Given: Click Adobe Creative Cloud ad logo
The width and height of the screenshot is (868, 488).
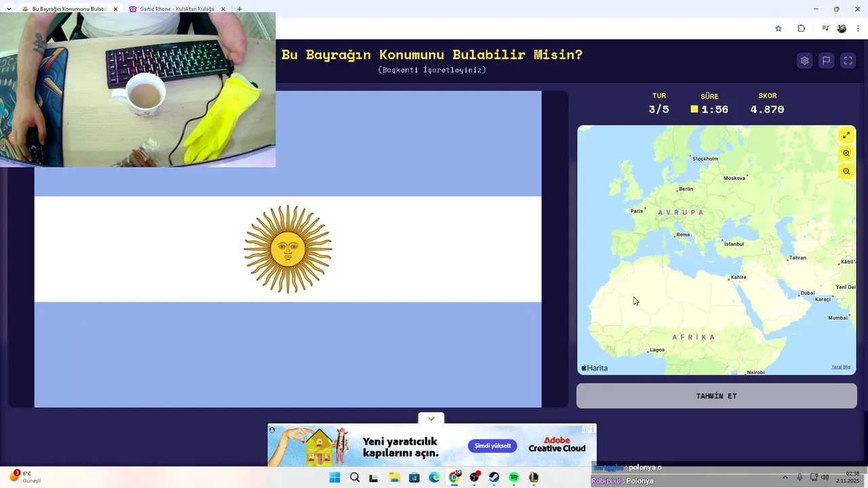Looking at the screenshot, I should (x=557, y=445).
